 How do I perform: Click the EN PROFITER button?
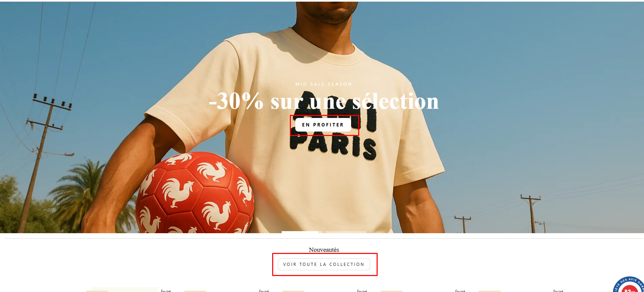tap(323, 125)
